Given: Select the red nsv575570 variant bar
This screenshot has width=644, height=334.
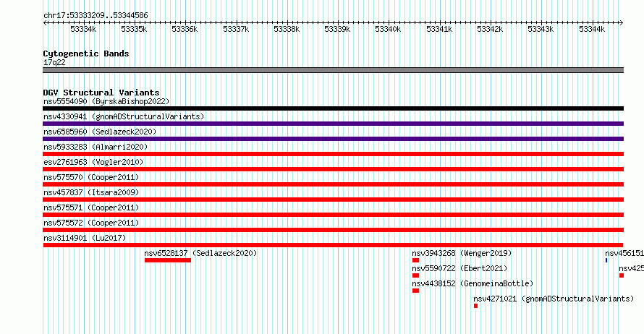Looking at the screenshot, I should point(333,184).
